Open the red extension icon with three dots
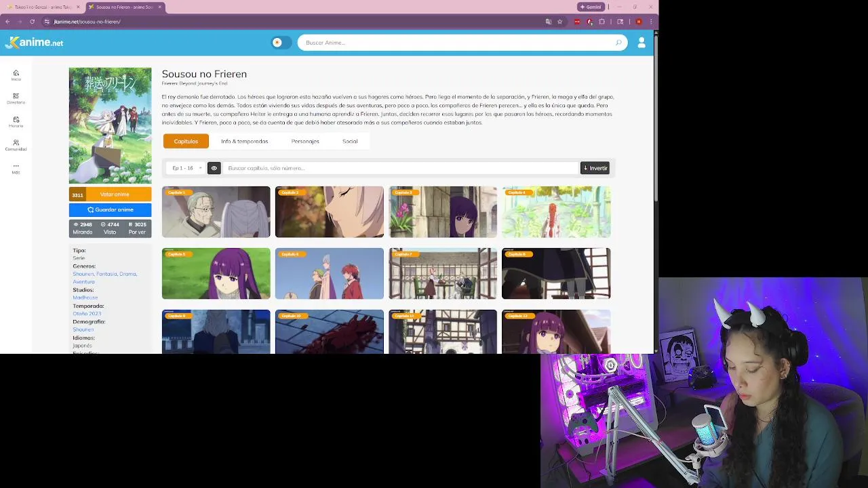Image resolution: width=868 pixels, height=488 pixels. [x=577, y=22]
